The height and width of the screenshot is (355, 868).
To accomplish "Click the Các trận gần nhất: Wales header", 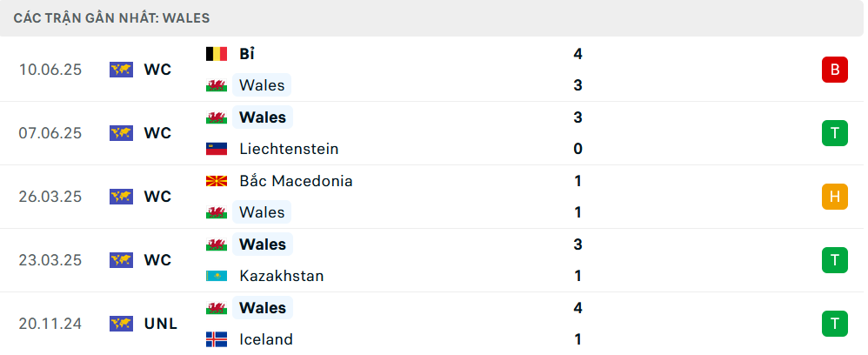I will pos(111,17).
